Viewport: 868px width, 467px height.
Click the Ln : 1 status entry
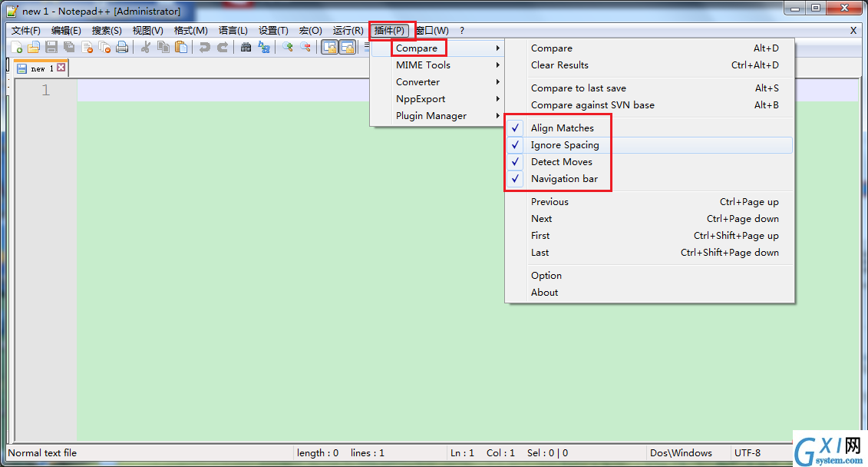462,453
